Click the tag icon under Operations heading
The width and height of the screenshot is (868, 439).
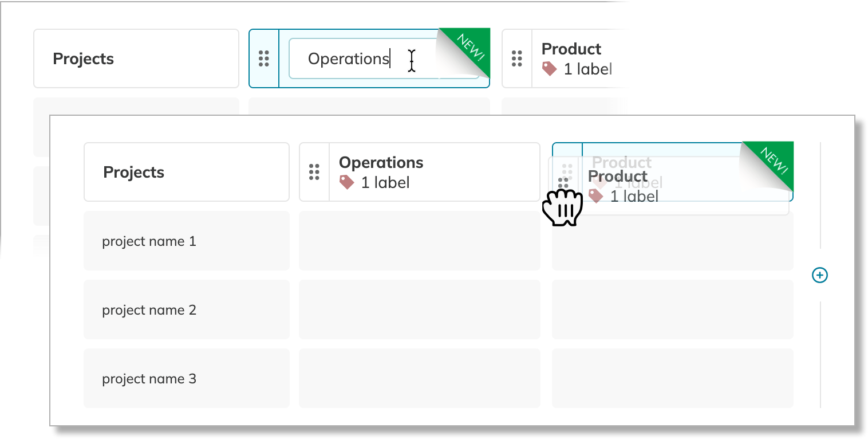pos(347,182)
